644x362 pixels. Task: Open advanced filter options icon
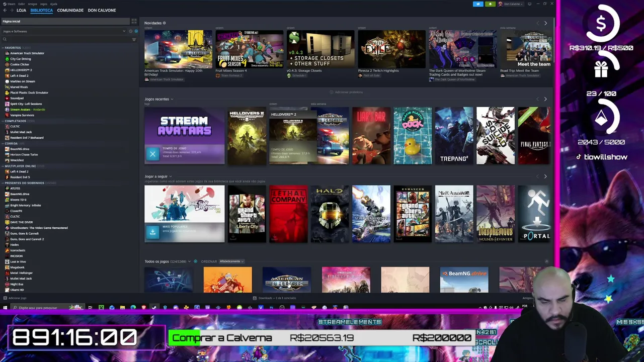[134, 39]
